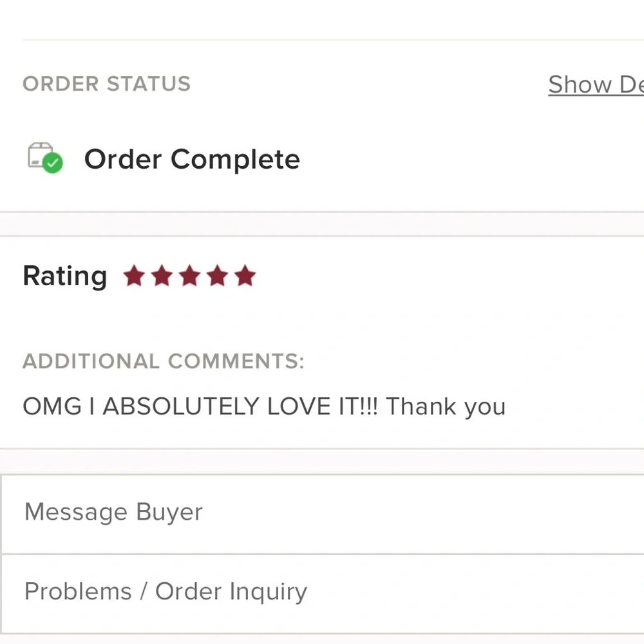The height and width of the screenshot is (644, 644).
Task: Click the ADDITIONAL COMMENTS heading
Action: pyautogui.click(x=164, y=361)
